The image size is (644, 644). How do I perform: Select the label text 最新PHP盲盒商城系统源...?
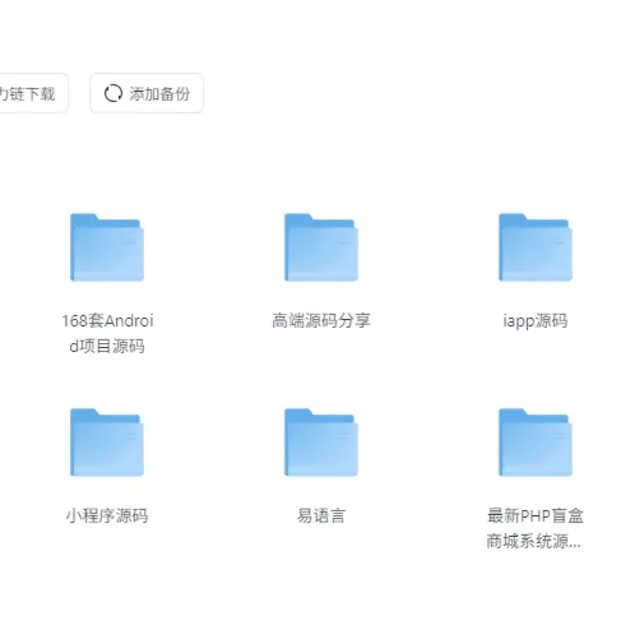point(535,529)
